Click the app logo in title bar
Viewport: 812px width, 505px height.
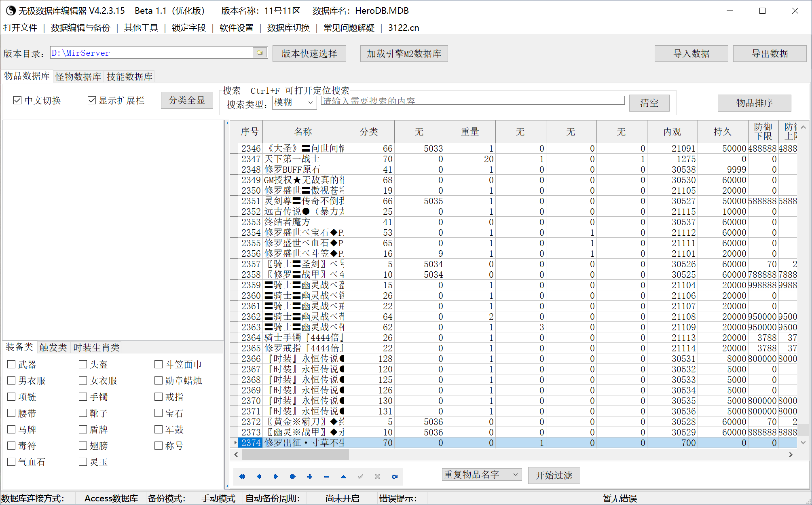click(11, 11)
